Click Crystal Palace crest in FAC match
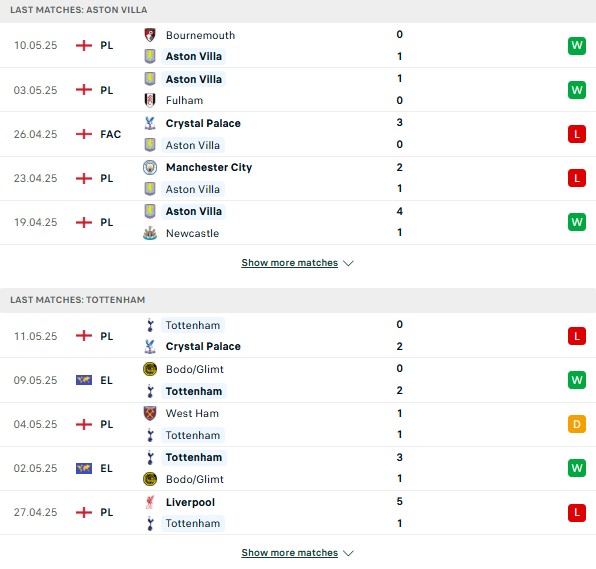The height and width of the screenshot is (569, 596). click(150, 123)
